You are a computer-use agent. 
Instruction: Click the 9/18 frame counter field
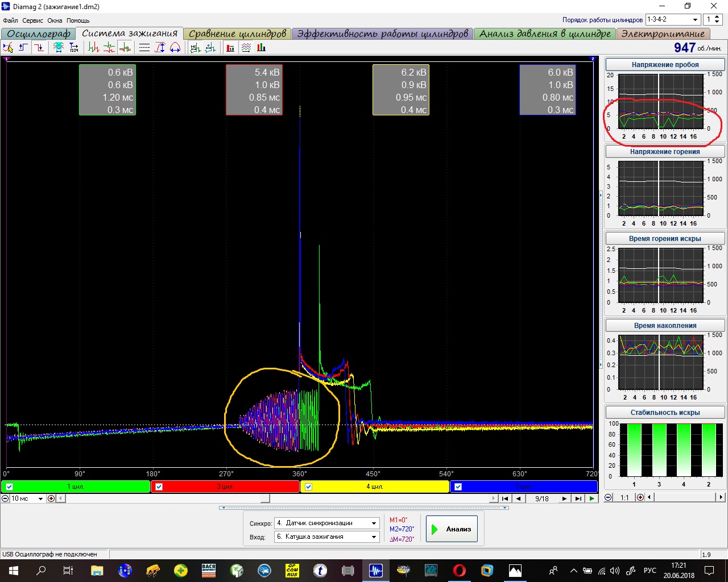541,498
